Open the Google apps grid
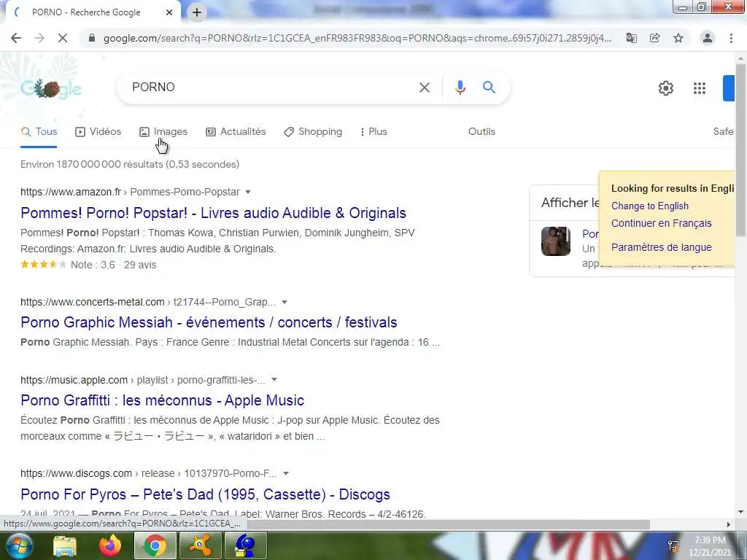 click(x=700, y=88)
